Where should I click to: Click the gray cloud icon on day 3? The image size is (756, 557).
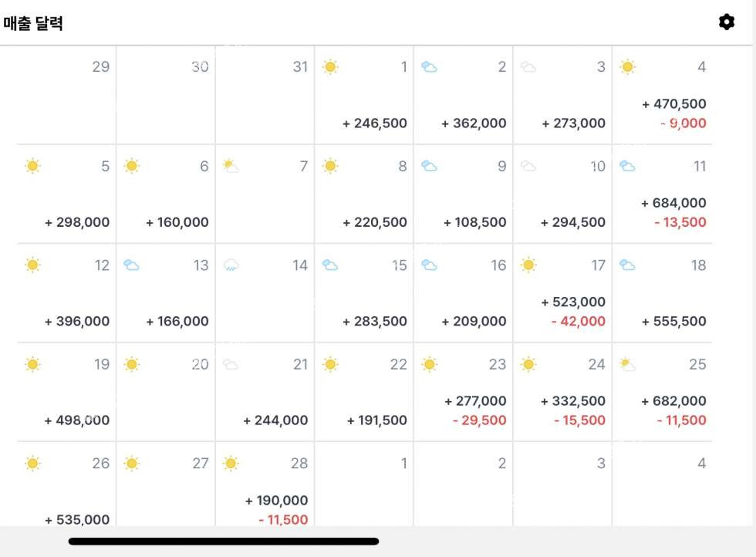[x=528, y=67]
